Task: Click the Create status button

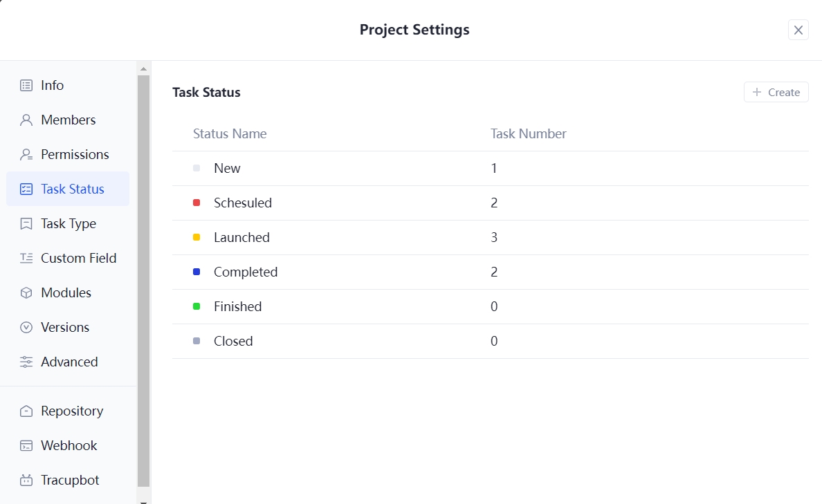Action: 776,91
